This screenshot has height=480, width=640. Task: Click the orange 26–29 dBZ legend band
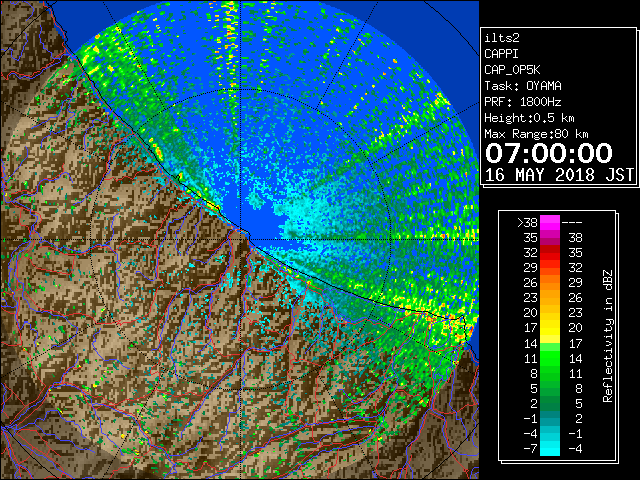tap(550, 282)
